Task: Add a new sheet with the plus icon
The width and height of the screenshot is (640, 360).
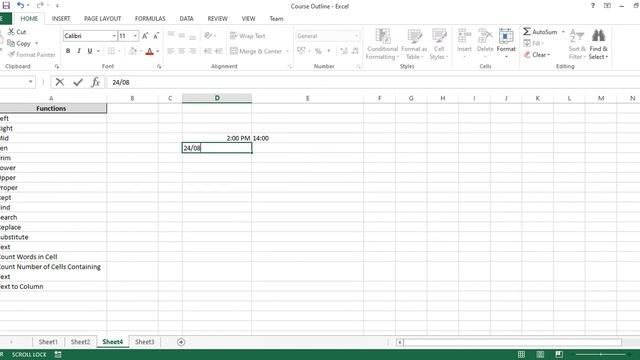Action: [x=181, y=342]
